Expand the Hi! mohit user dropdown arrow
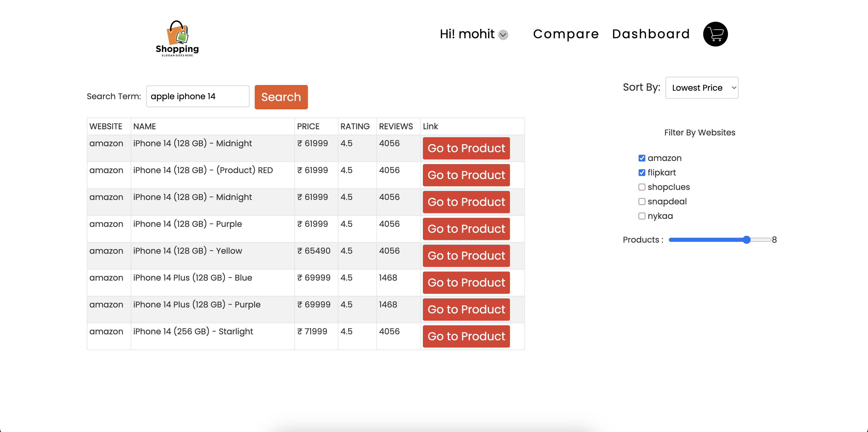Image resolution: width=868 pixels, height=432 pixels. point(503,35)
